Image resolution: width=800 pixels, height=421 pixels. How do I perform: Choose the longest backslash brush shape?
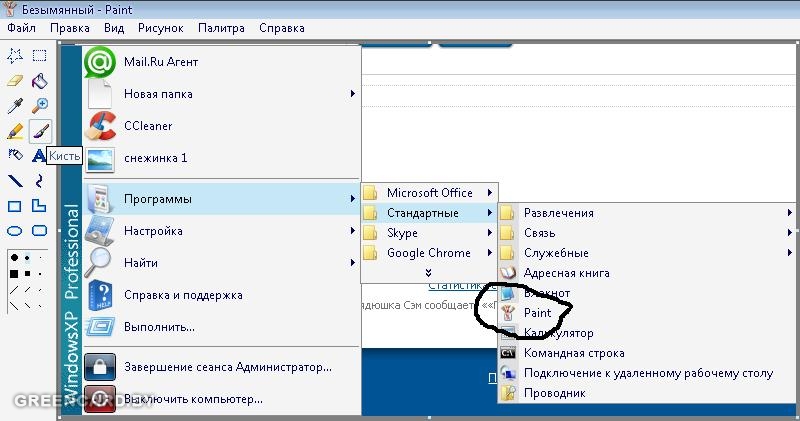pyautogui.click(x=14, y=306)
